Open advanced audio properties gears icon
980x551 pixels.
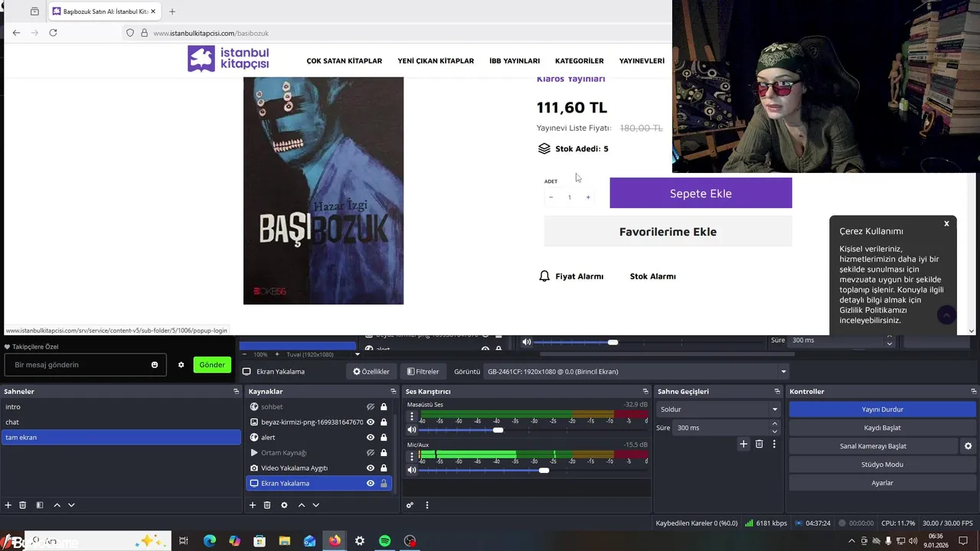(410, 505)
